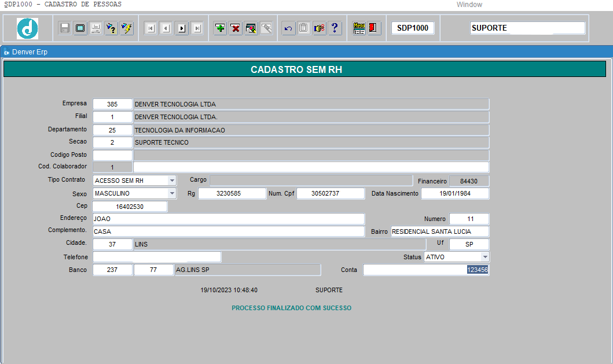The height and width of the screenshot is (364, 613).
Task: Click the Secao code field
Action: click(x=112, y=142)
